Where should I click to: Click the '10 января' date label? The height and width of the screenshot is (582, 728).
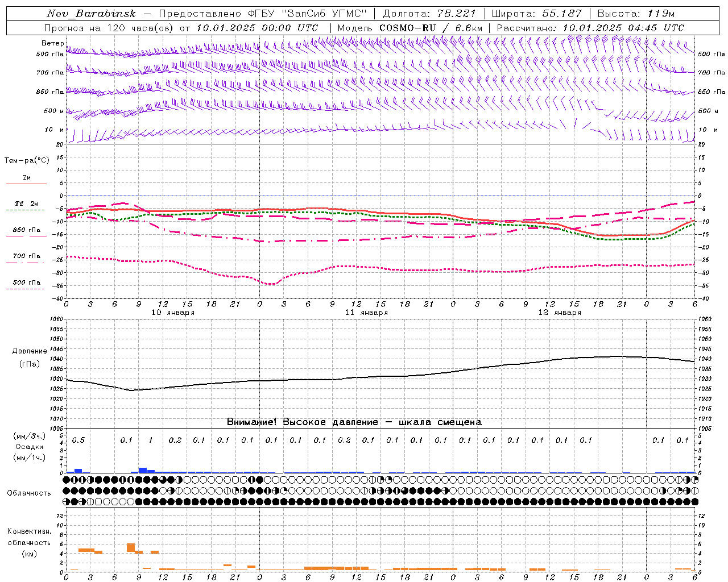click(173, 313)
